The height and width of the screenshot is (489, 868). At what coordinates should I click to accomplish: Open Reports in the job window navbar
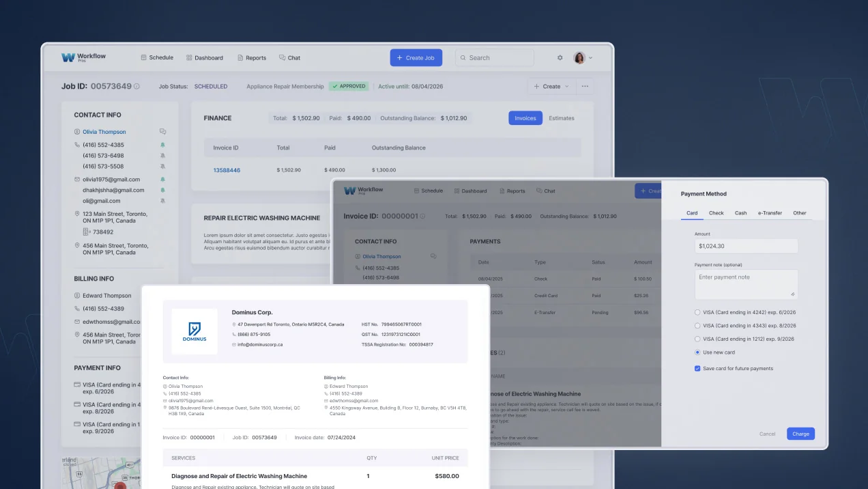coord(252,58)
